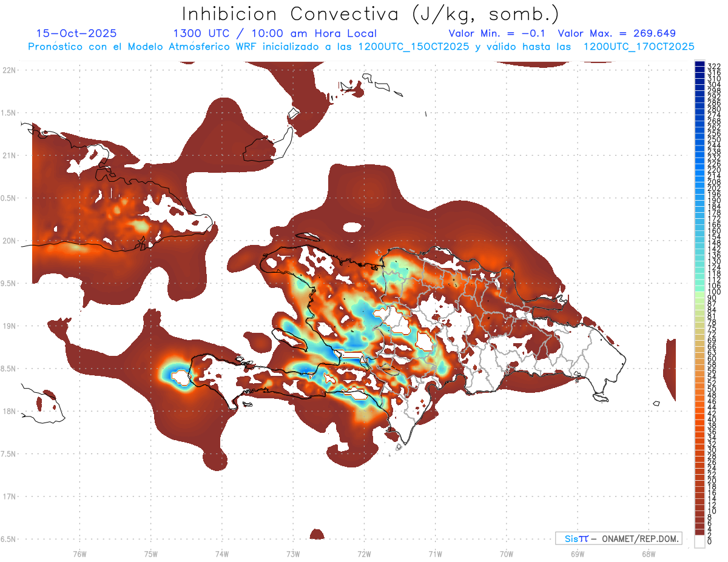
Task: Click the 'ONAMET/REP.DOM.' credit label
Action: click(639, 538)
